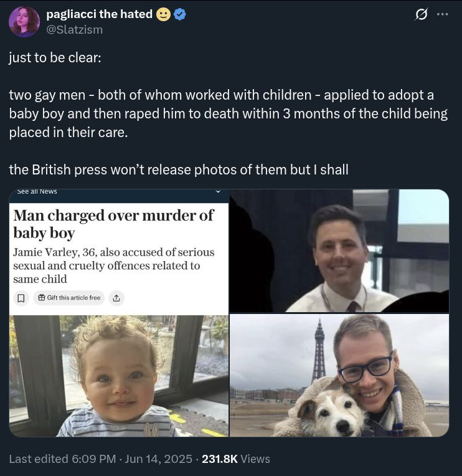Screen dimensions: 462x476
Task: Open the @Slatzism handle link
Action: pos(75,29)
